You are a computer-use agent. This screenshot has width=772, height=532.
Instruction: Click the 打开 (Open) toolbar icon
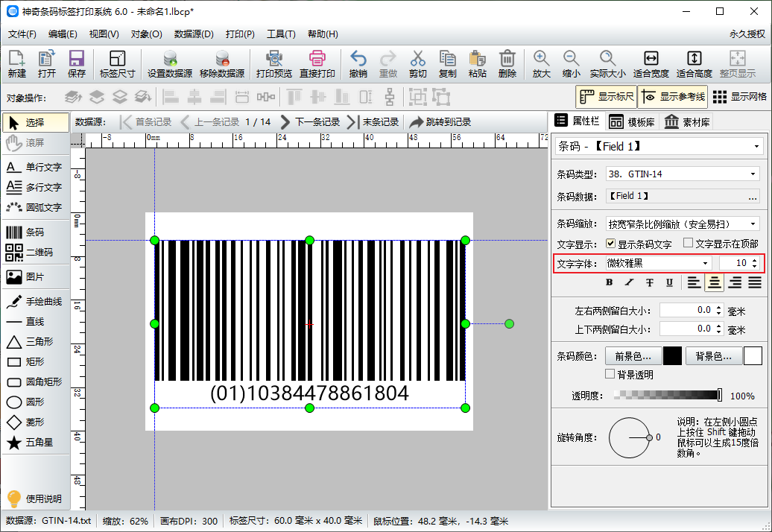(x=47, y=63)
